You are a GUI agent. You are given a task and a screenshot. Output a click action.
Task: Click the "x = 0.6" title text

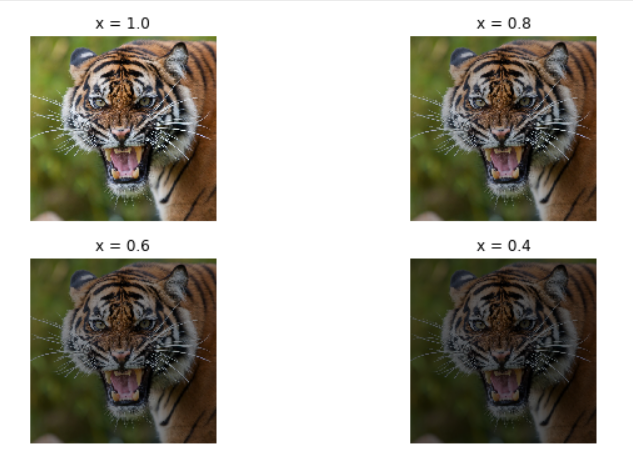click(x=123, y=246)
